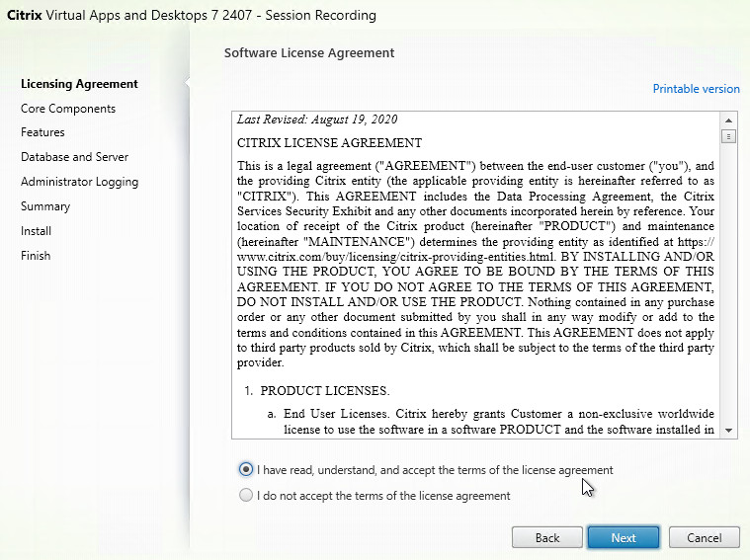Go to the Core Components step
This screenshot has height=560, width=750.
click(68, 109)
